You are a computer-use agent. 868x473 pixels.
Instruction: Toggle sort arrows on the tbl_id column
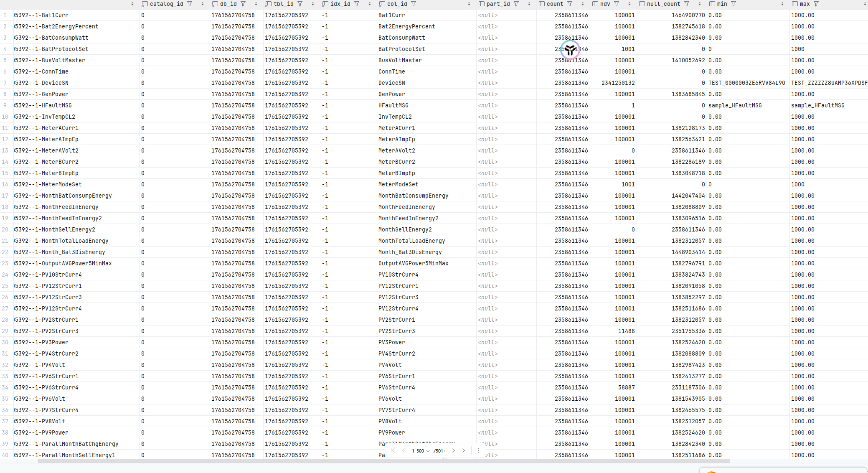pyautogui.click(x=313, y=4)
